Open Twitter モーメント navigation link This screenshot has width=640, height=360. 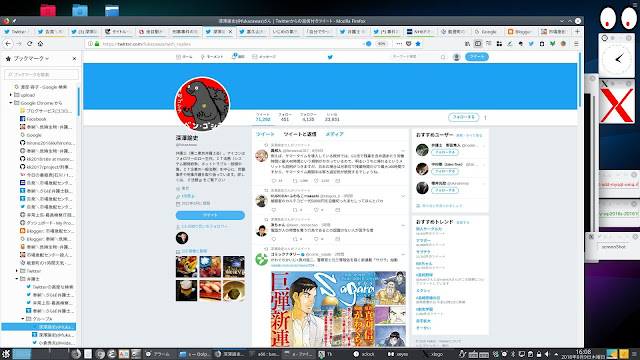(211, 57)
